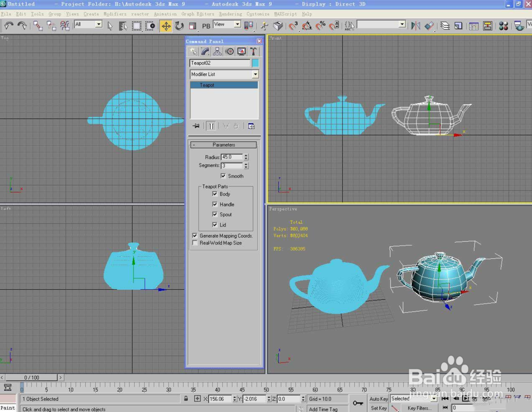
Task: Open the File menu
Action: (6, 14)
